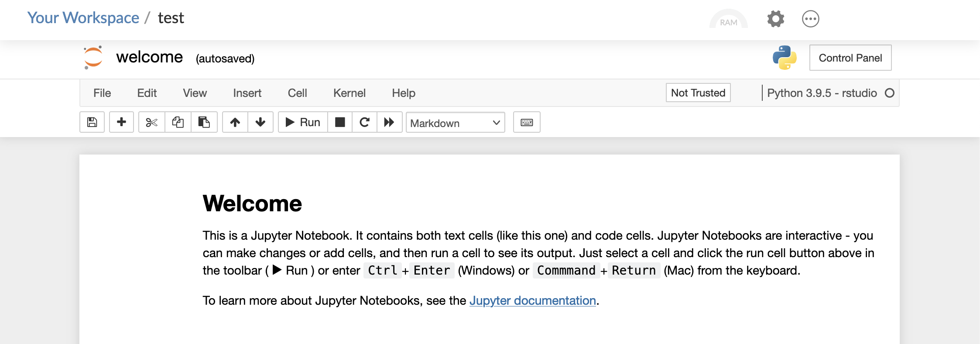Open the more options ellipsis menu
The width and height of the screenshot is (980, 344).
(810, 19)
